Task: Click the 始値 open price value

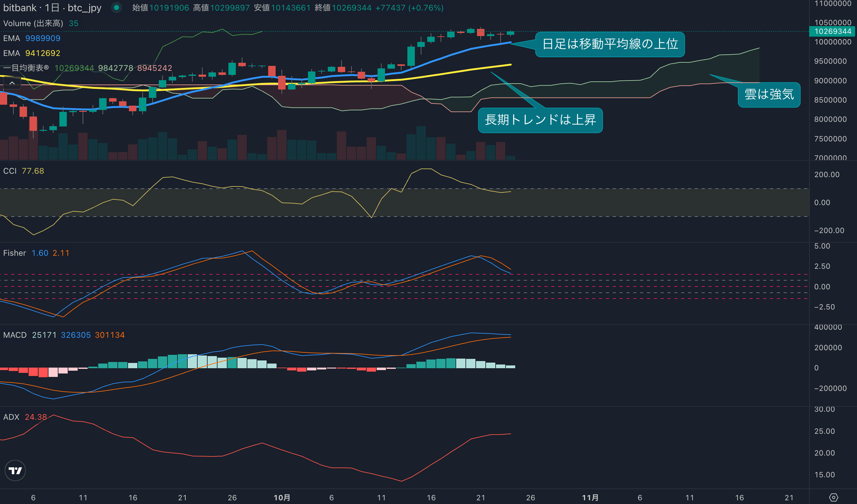Action: [169, 8]
